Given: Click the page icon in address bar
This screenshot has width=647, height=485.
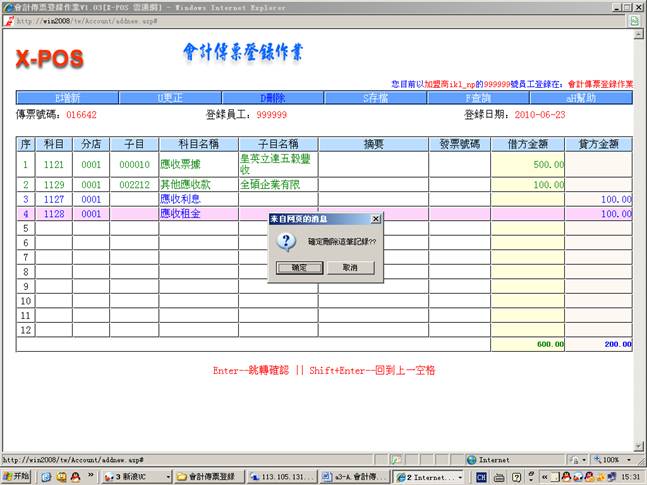Looking at the screenshot, I should (9, 20).
